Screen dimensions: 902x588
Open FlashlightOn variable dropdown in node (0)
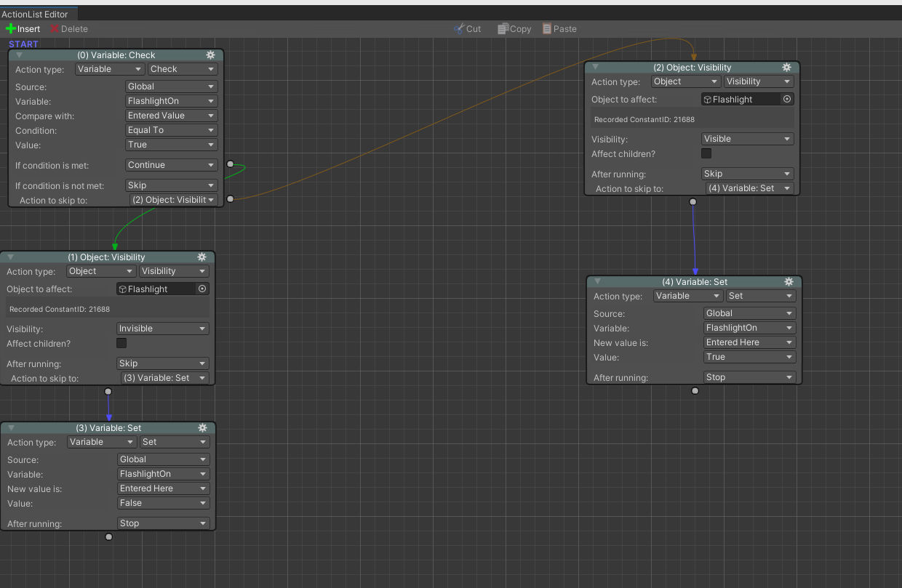tap(172, 101)
